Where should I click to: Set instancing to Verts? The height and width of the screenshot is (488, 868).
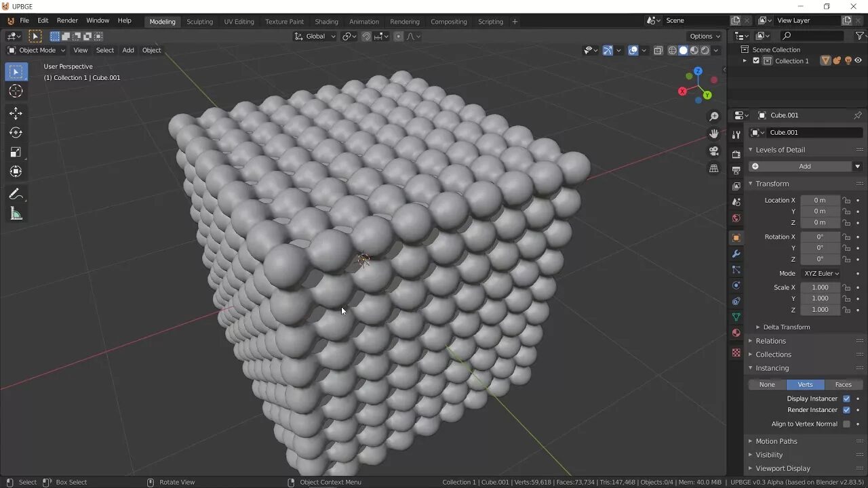coord(805,385)
